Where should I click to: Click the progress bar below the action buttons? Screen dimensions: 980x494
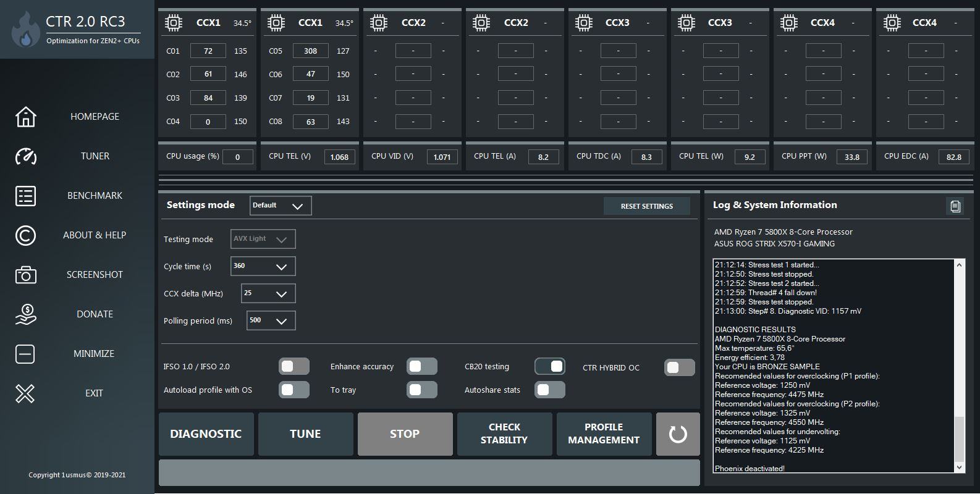pyautogui.click(x=429, y=472)
